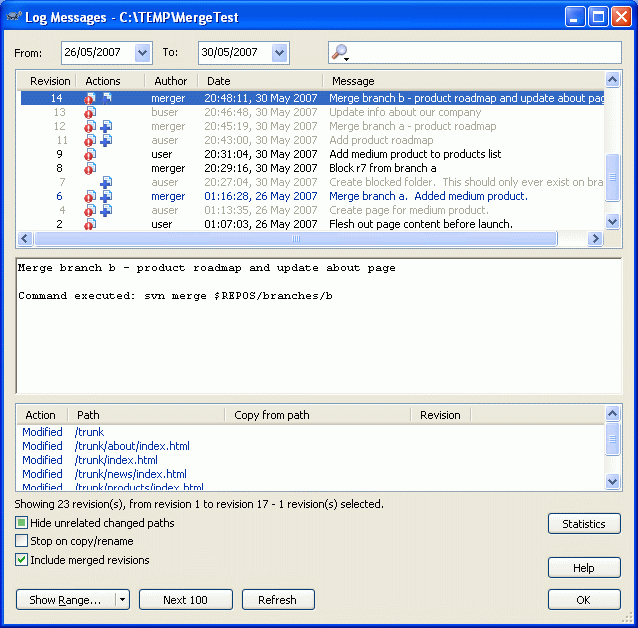Enable Stop on copy/rename checkbox
The image size is (638, 628).
click(x=21, y=541)
